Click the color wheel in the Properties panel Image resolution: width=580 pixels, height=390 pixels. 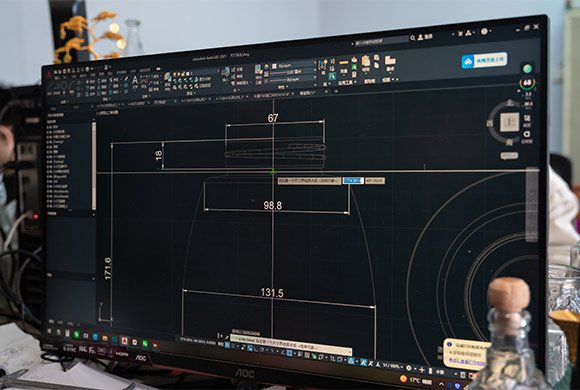tap(266, 67)
